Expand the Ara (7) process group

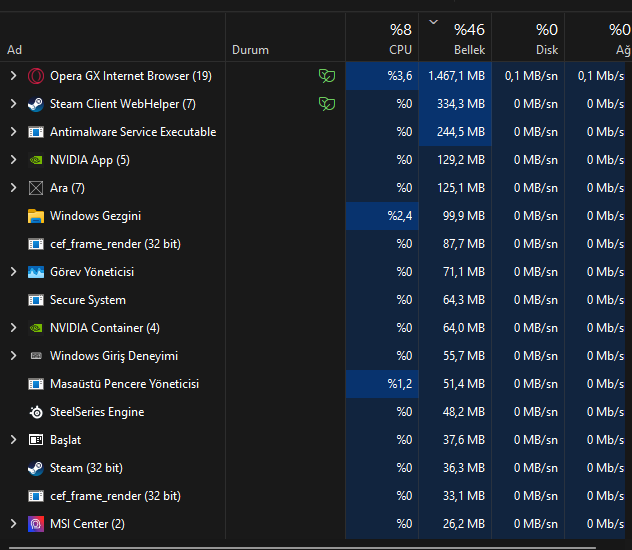[13, 188]
